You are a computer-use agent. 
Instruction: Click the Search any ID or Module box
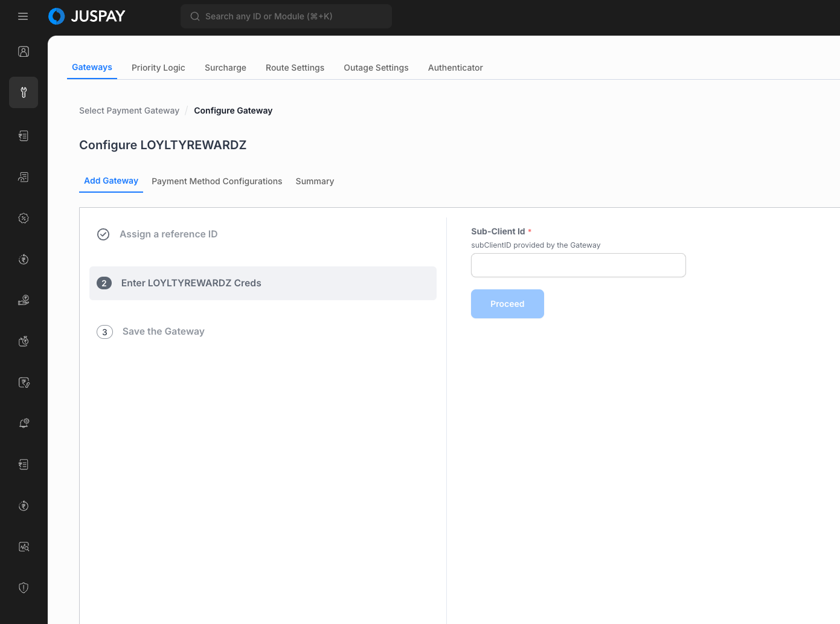click(x=286, y=16)
